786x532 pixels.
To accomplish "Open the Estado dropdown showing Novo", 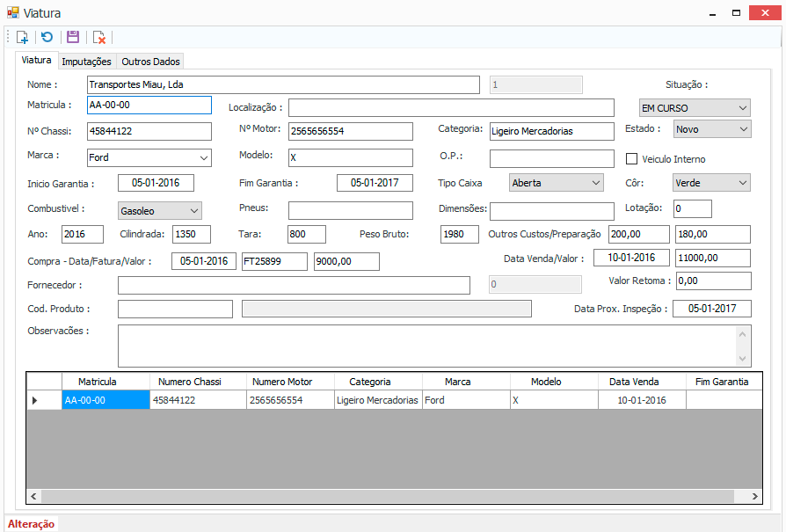I will (712, 129).
